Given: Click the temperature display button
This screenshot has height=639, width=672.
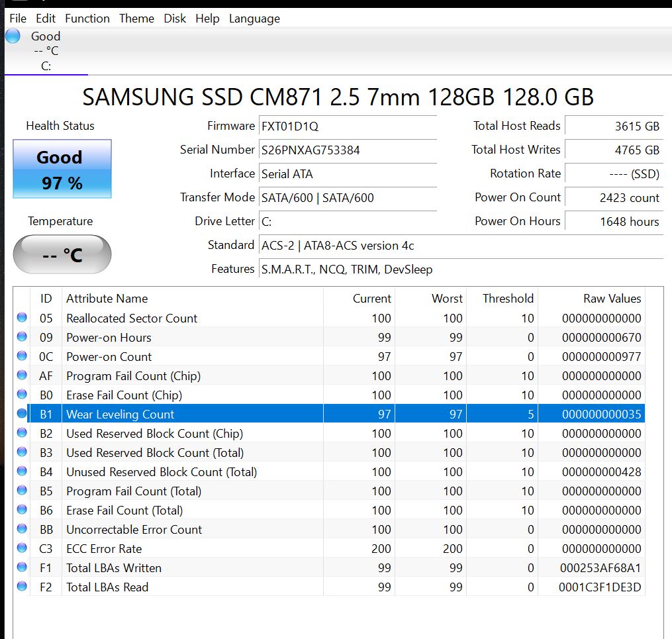Looking at the screenshot, I should 62,254.
